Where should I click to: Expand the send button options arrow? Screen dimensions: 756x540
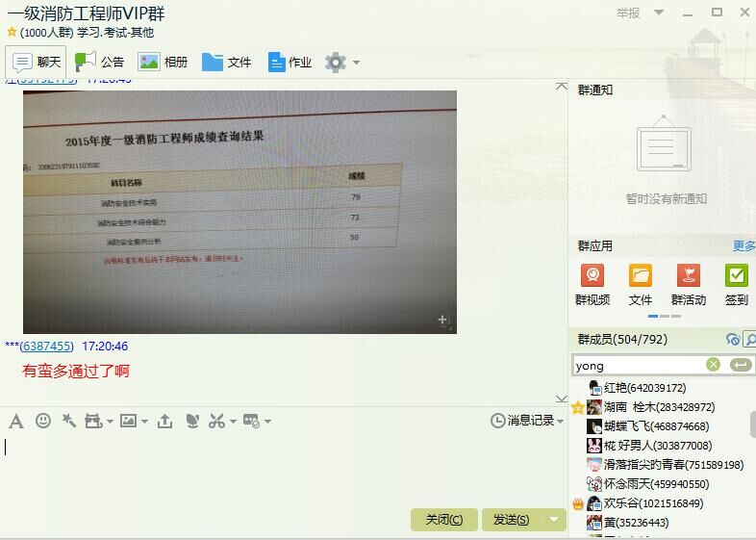click(x=554, y=520)
